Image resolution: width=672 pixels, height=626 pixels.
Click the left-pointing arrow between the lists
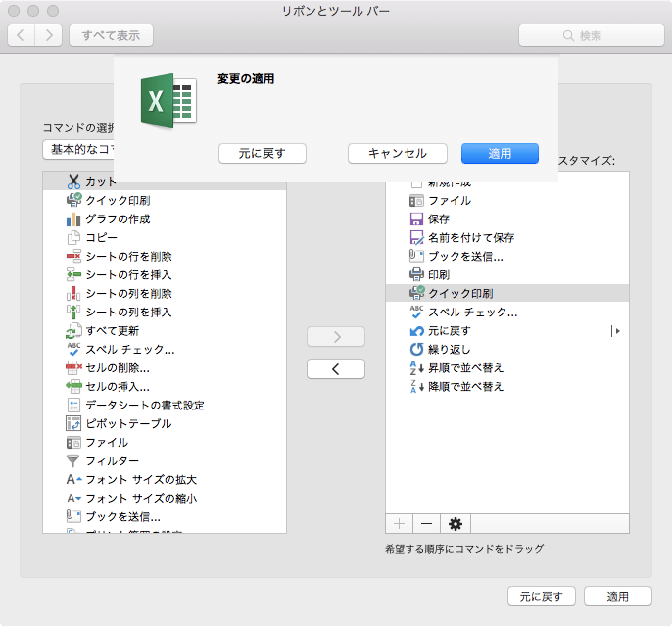point(336,369)
